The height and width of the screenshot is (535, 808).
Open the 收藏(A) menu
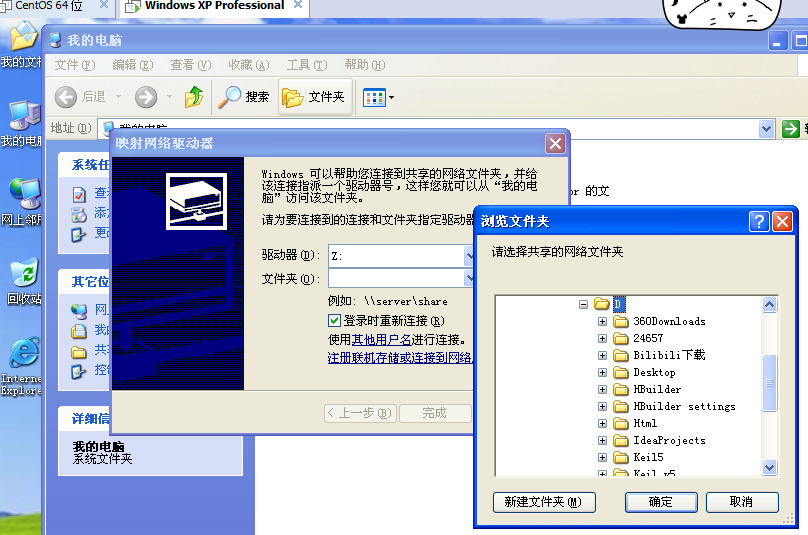click(249, 65)
